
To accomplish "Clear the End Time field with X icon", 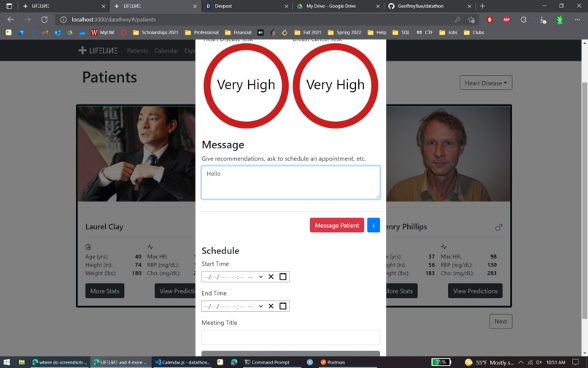I will [271, 306].
